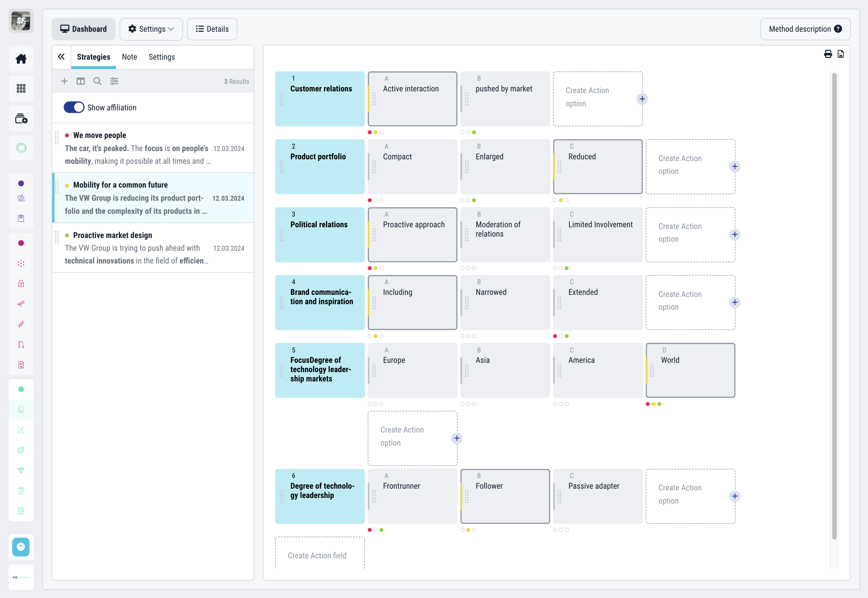Open the dartboard target tool in sidebar

click(x=21, y=450)
